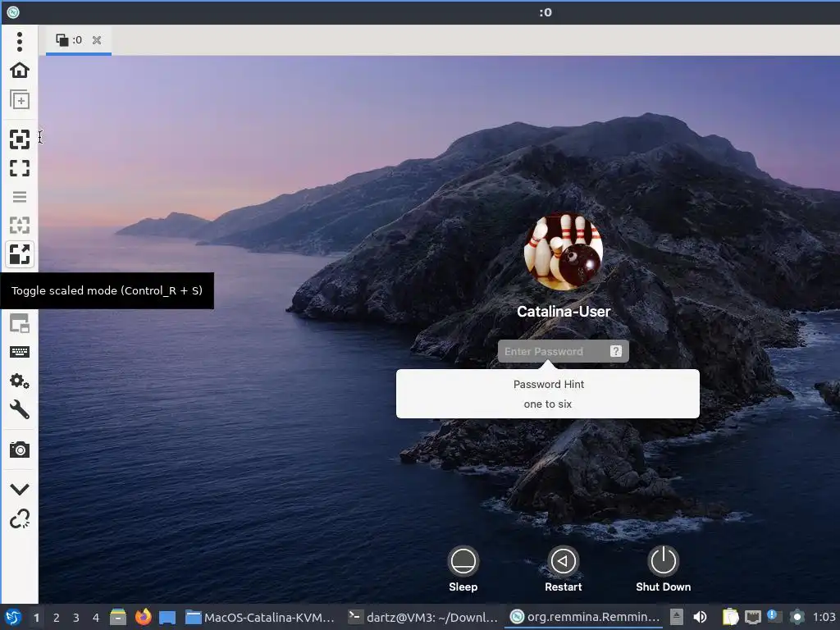Open Remmina main window via home icon
The image size is (840, 630).
[20, 71]
